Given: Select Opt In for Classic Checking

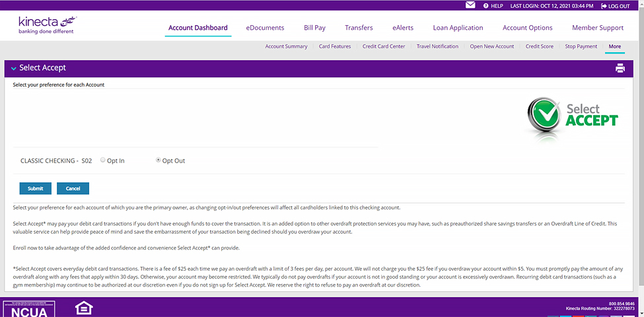Looking at the screenshot, I should [x=103, y=160].
